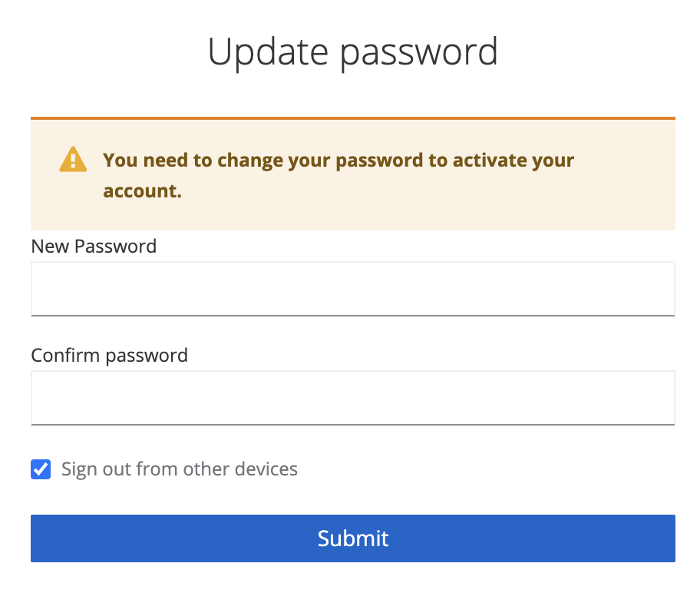Click the Sign out from other devices label
Image resolution: width=700 pixels, height=593 pixels.
(x=179, y=469)
